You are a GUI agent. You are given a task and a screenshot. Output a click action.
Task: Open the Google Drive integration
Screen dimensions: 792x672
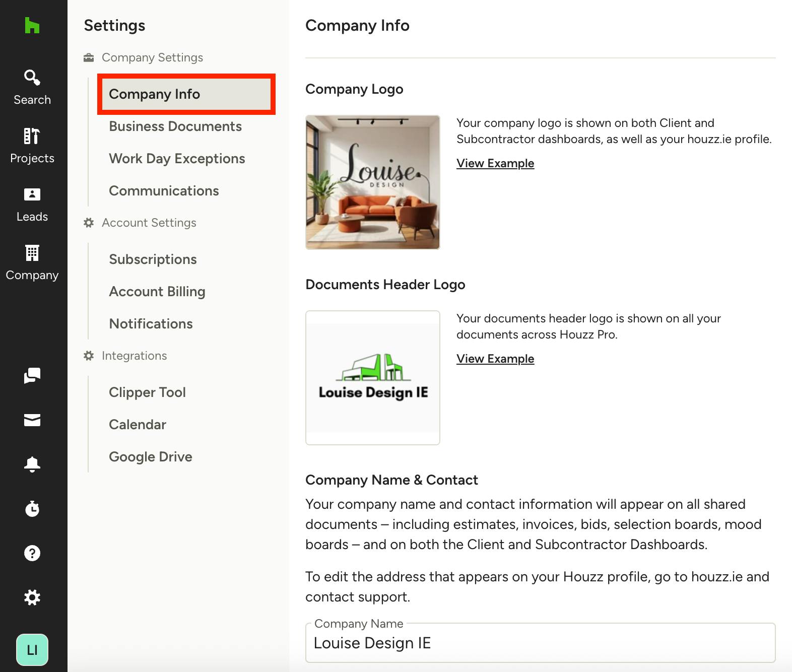tap(151, 457)
